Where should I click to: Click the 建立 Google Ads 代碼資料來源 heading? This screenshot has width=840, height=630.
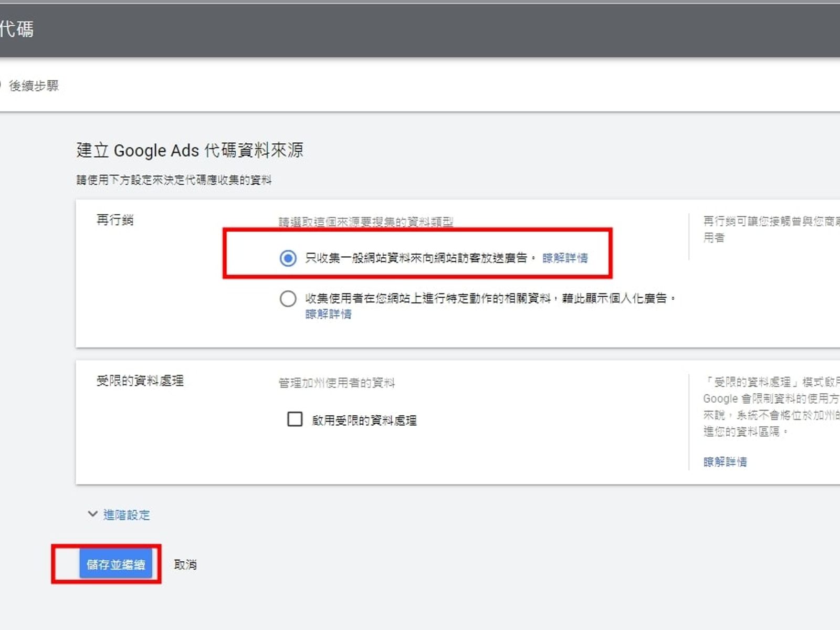(x=190, y=150)
